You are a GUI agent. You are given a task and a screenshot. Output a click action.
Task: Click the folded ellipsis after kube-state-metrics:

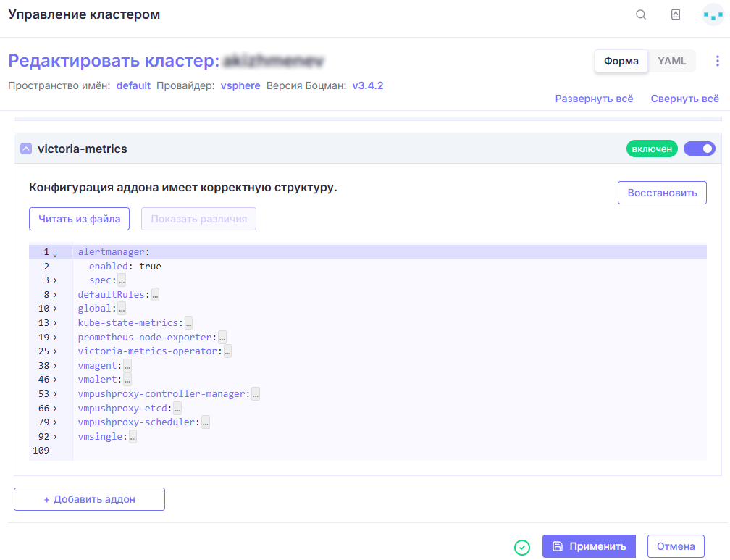tap(188, 323)
